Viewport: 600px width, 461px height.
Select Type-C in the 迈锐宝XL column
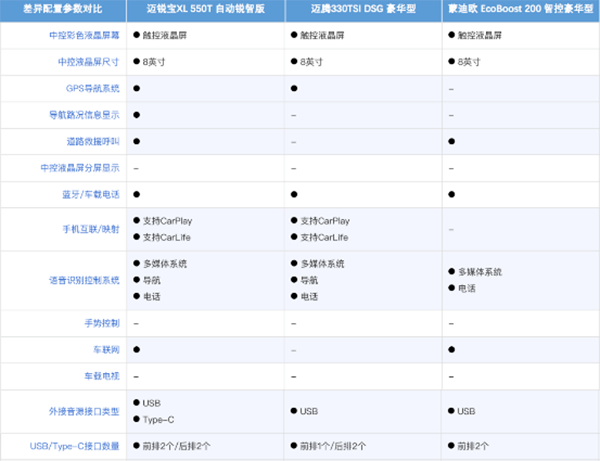tap(158, 420)
